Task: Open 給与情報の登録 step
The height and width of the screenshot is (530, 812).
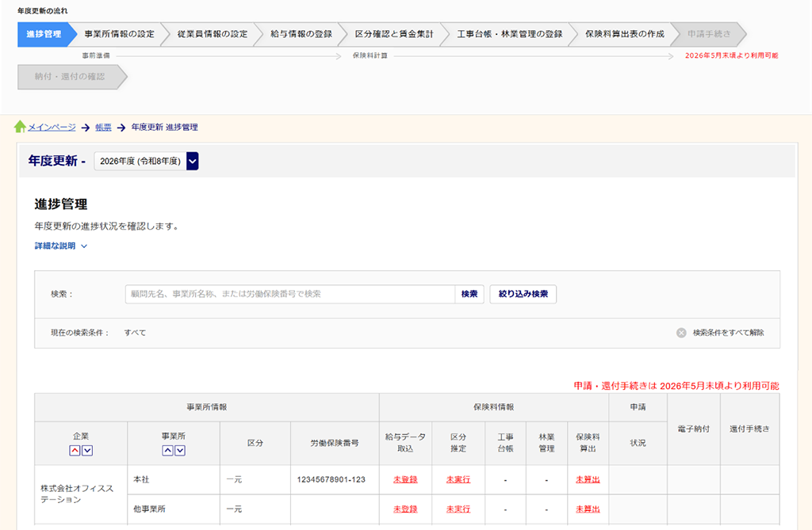Action: coord(301,34)
